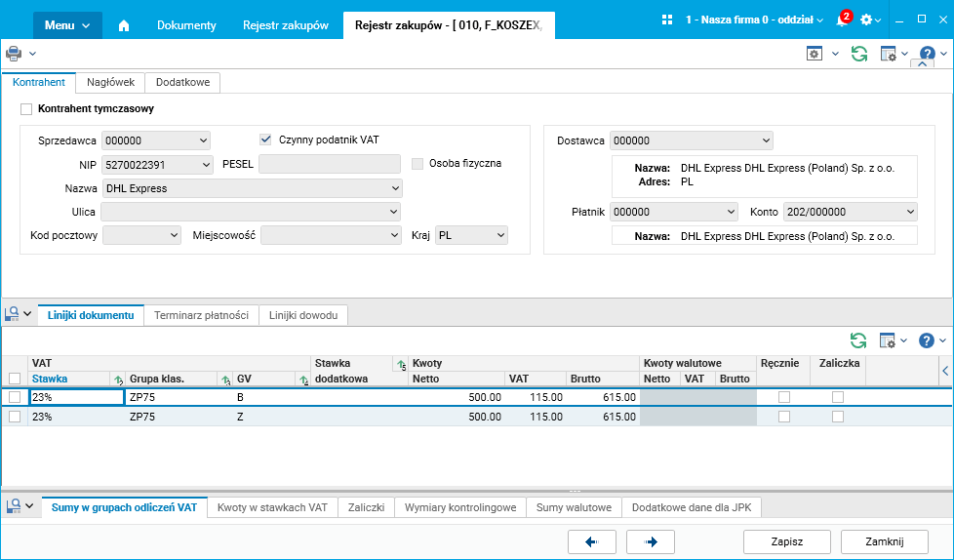Click the next record arrow button

[x=651, y=541]
